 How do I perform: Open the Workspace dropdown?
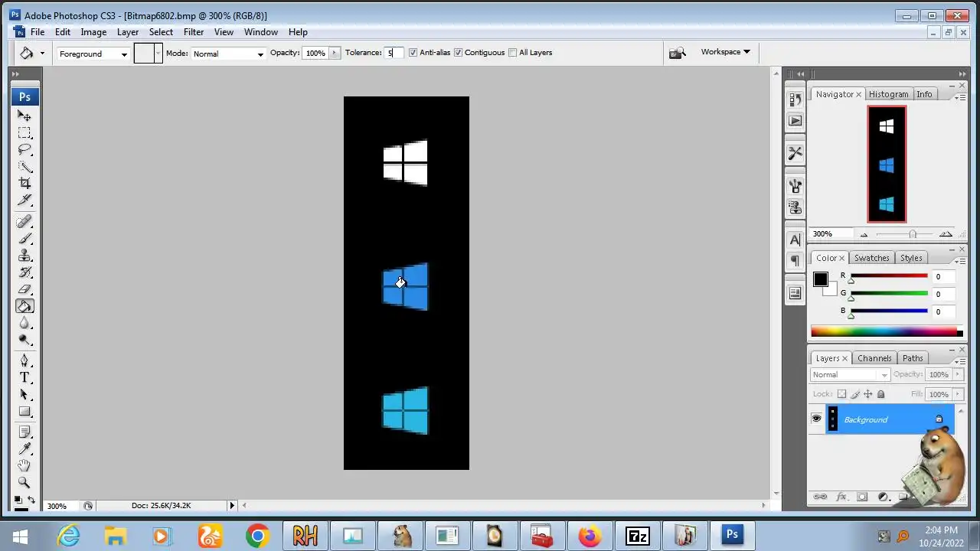725,52
